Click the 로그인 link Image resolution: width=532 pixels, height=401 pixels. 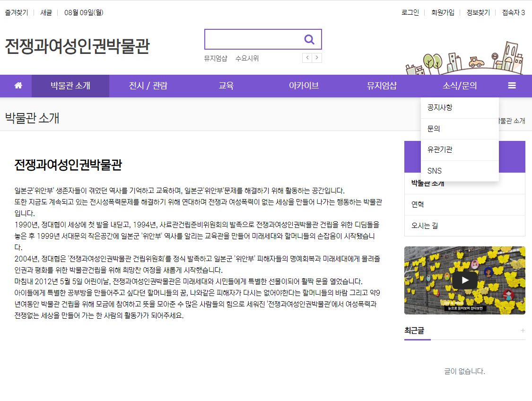click(410, 13)
